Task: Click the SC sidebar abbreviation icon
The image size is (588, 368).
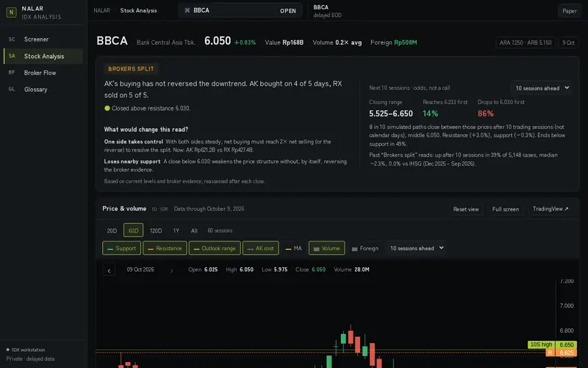Action: (12, 39)
